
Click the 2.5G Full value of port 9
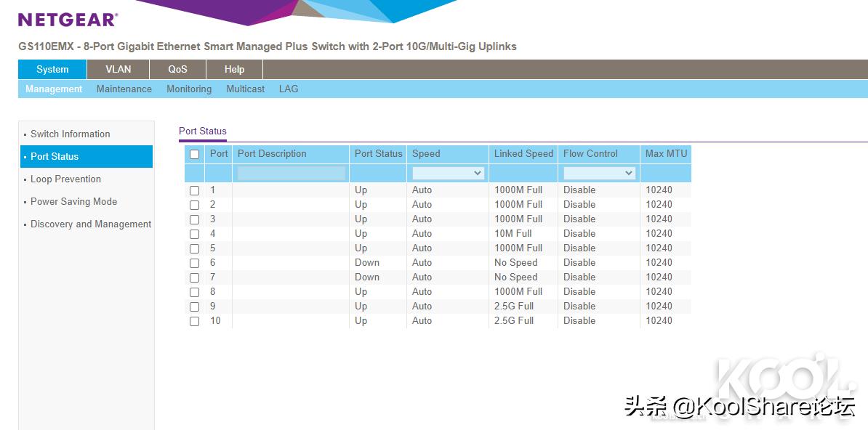tap(514, 306)
